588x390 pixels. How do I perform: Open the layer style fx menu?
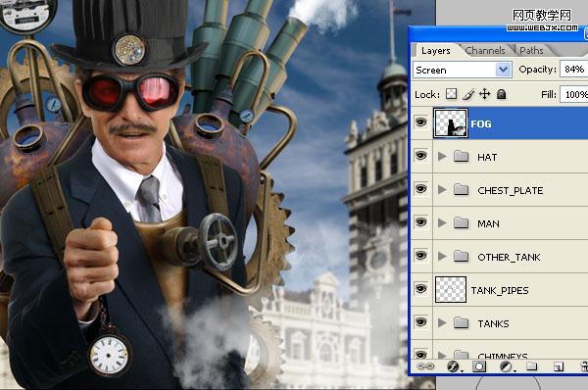click(453, 366)
